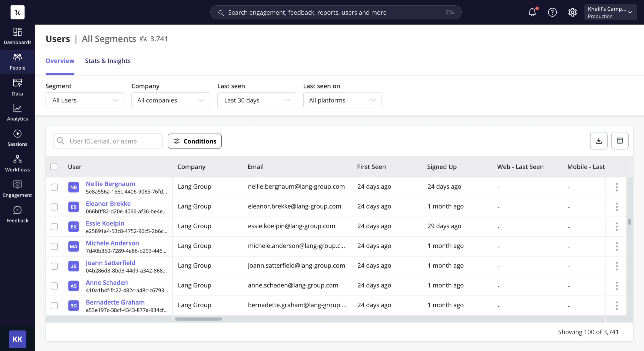Viewport: 644px width, 351px height.
Task: Select the Anne Schaden row checkbox
Action: pos(54,286)
